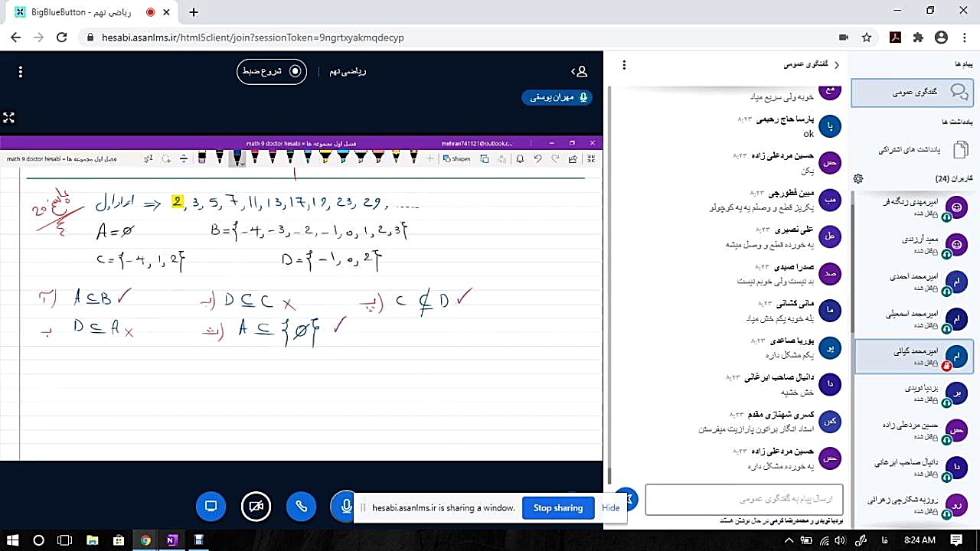Open the Windows notification center
The height and width of the screenshot is (551, 980).
tap(956, 540)
